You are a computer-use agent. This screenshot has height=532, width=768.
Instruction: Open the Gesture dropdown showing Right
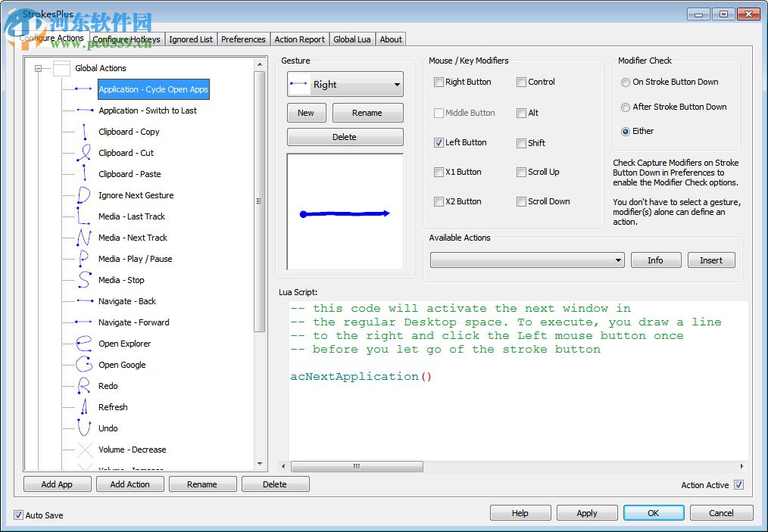click(345, 85)
